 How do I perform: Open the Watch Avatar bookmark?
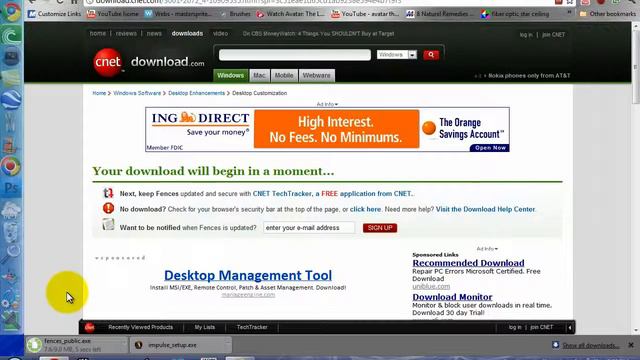pyautogui.click(x=290, y=14)
